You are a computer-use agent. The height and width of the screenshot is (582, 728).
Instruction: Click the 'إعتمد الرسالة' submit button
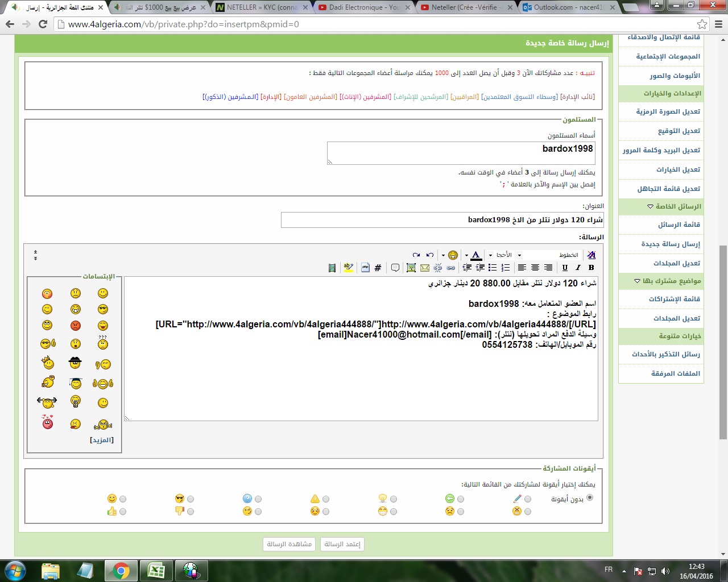pyautogui.click(x=342, y=544)
